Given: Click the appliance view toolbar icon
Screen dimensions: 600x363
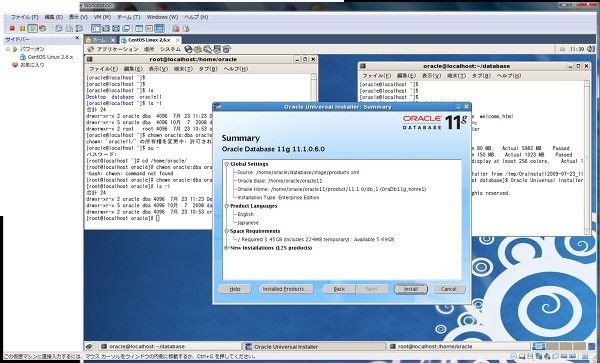Looking at the screenshot, I should (x=149, y=28).
